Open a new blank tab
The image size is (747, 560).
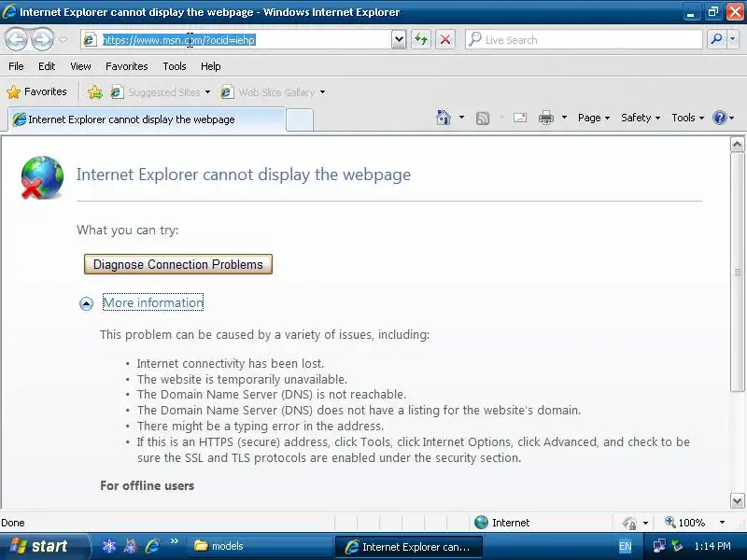(300, 120)
